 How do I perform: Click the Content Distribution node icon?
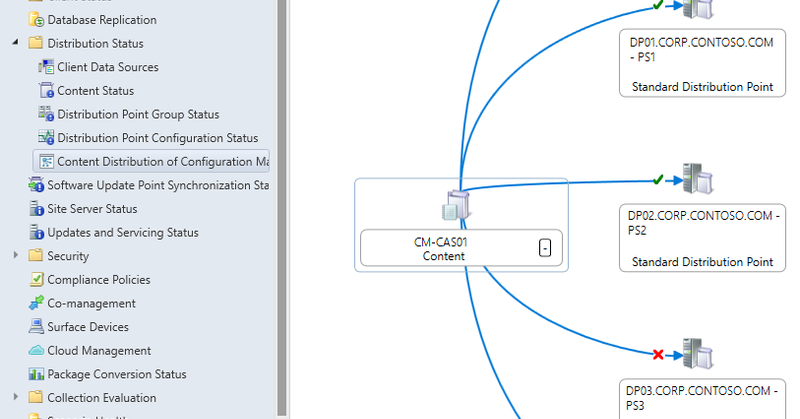tap(46, 161)
